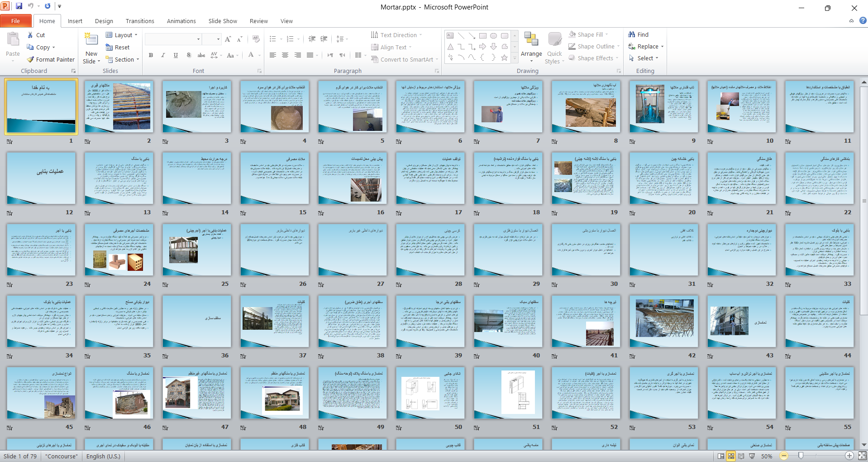
Task: Switch to Reading View in the status bar
Action: tap(741, 456)
